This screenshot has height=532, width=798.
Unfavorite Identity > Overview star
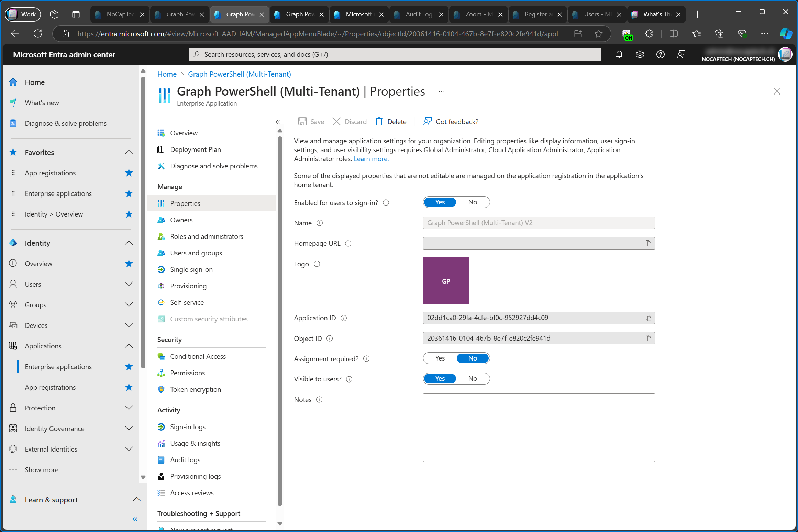[x=129, y=214]
